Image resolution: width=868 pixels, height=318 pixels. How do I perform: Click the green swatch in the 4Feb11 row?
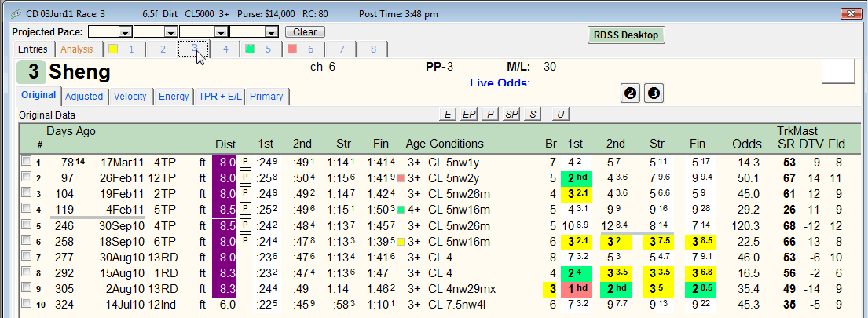pos(401,210)
